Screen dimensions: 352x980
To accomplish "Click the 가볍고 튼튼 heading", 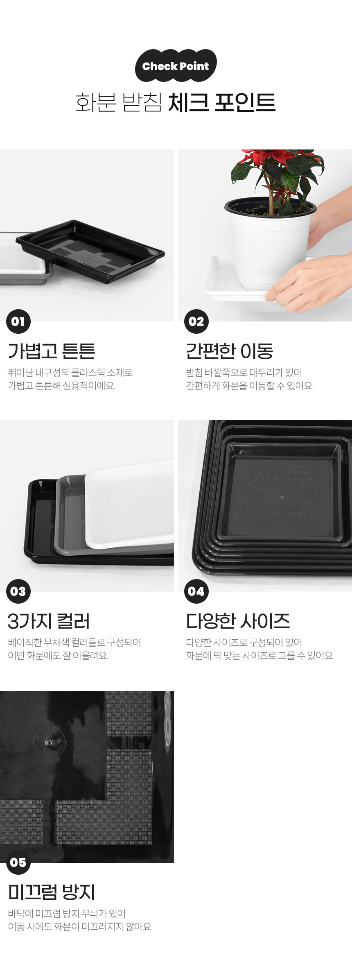I will coord(52,351).
